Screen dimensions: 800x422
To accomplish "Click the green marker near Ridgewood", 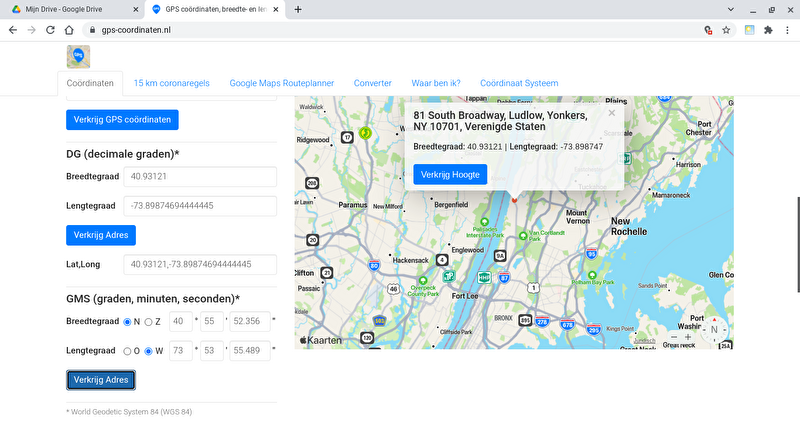I will point(365,133).
